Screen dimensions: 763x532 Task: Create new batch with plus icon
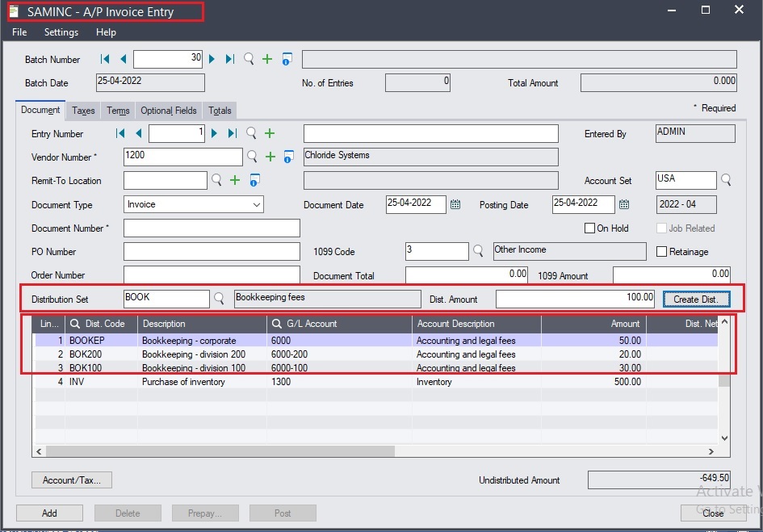[x=267, y=59]
